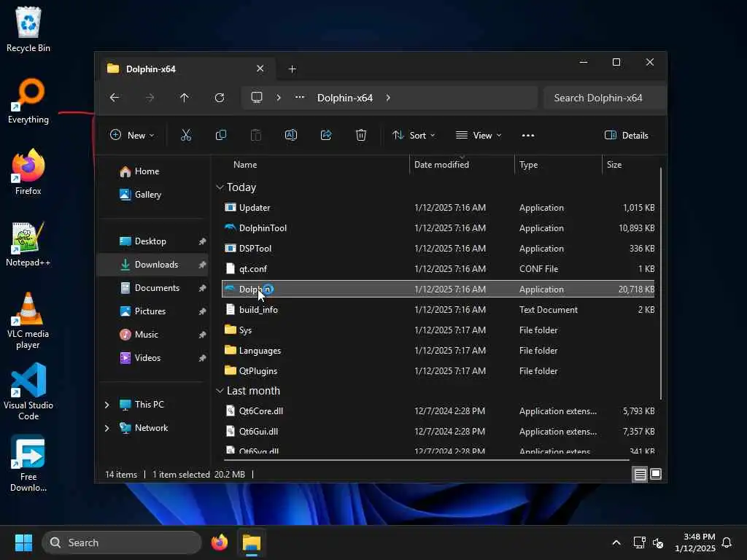Expand chevron after Dolphin-x64 in address bar

[x=388, y=98]
